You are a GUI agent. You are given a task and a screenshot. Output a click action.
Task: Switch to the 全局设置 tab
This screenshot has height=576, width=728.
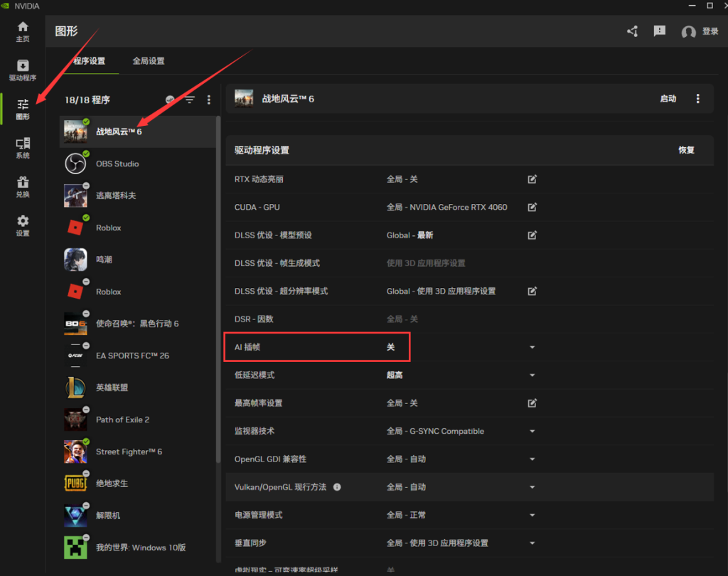point(149,61)
